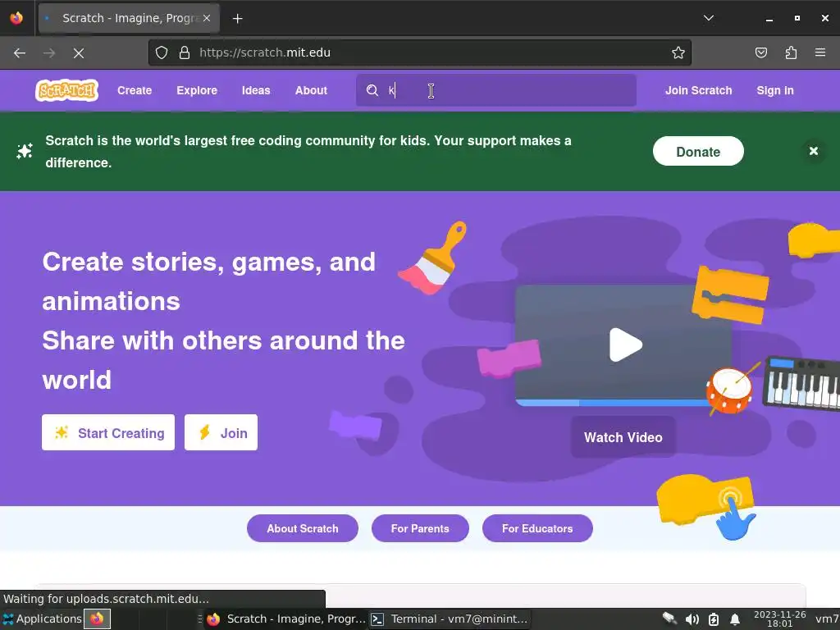Image resolution: width=840 pixels, height=630 pixels.
Task: Select Scratch Firefox window in taskbar
Action: (x=285, y=619)
